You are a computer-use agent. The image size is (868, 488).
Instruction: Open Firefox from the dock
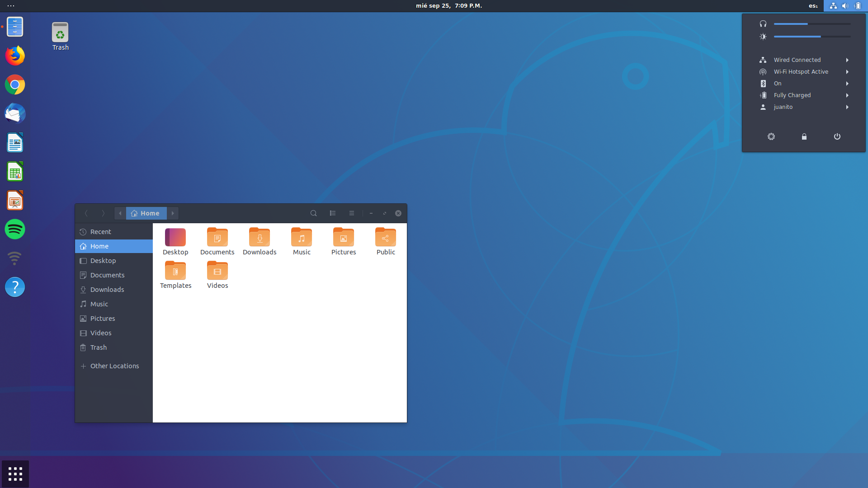click(15, 56)
